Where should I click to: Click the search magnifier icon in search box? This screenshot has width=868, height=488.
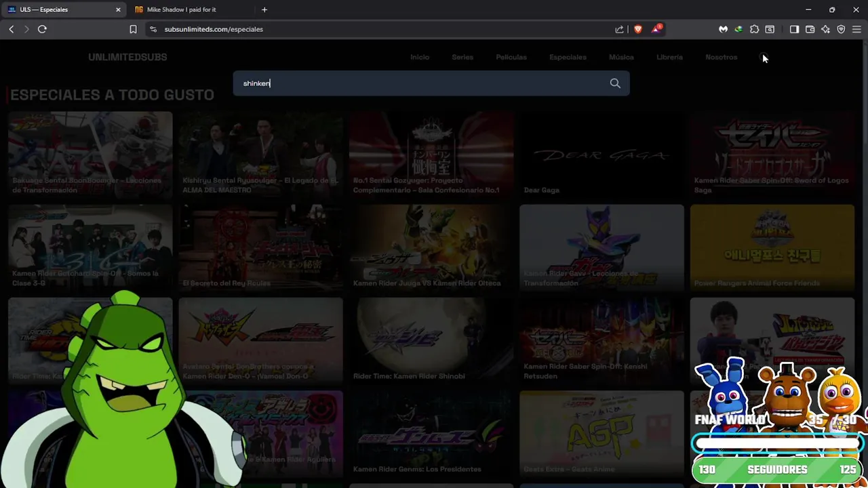(615, 83)
